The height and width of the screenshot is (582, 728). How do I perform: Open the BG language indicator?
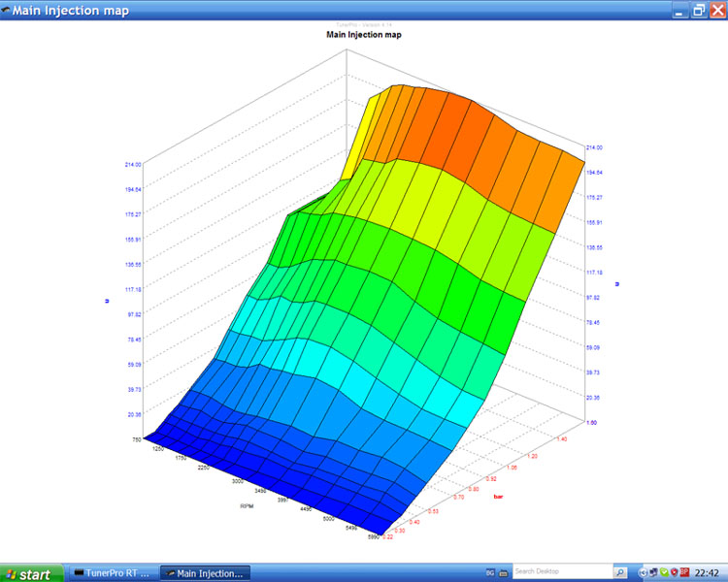488,573
